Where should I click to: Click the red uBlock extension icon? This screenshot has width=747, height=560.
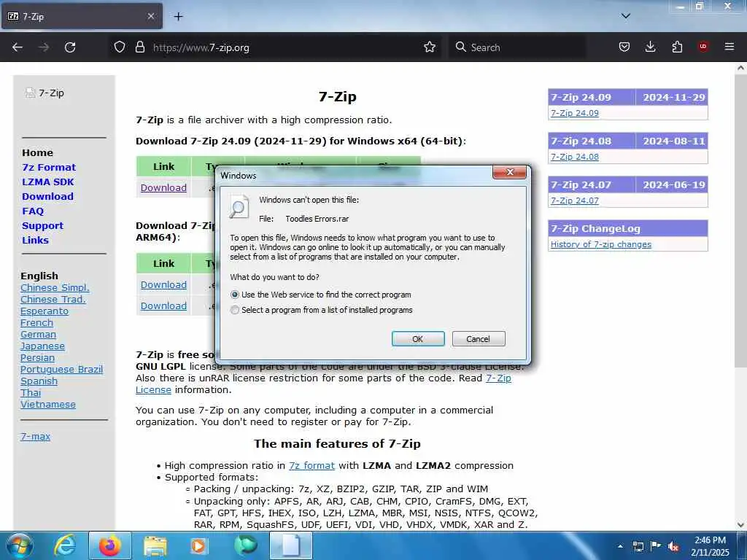pyautogui.click(x=703, y=47)
